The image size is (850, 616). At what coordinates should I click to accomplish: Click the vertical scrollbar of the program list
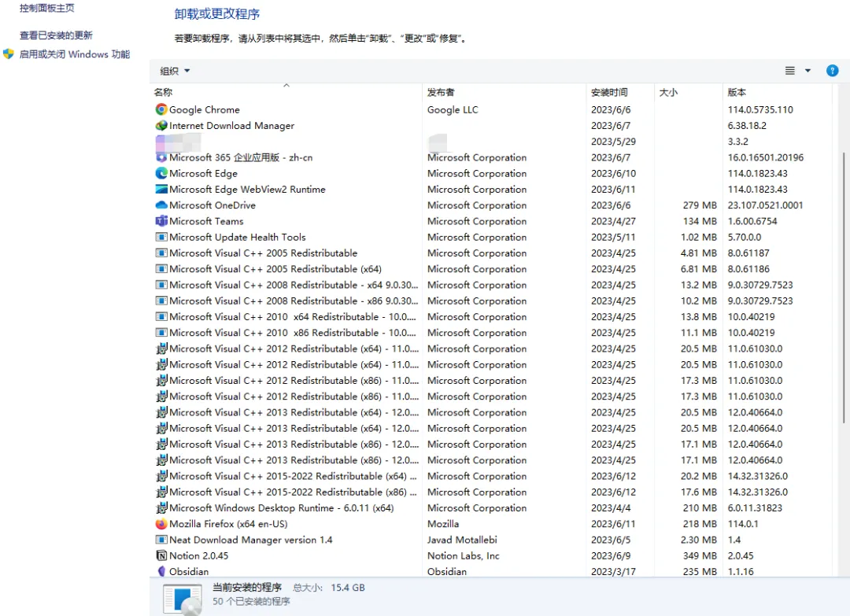844,287
